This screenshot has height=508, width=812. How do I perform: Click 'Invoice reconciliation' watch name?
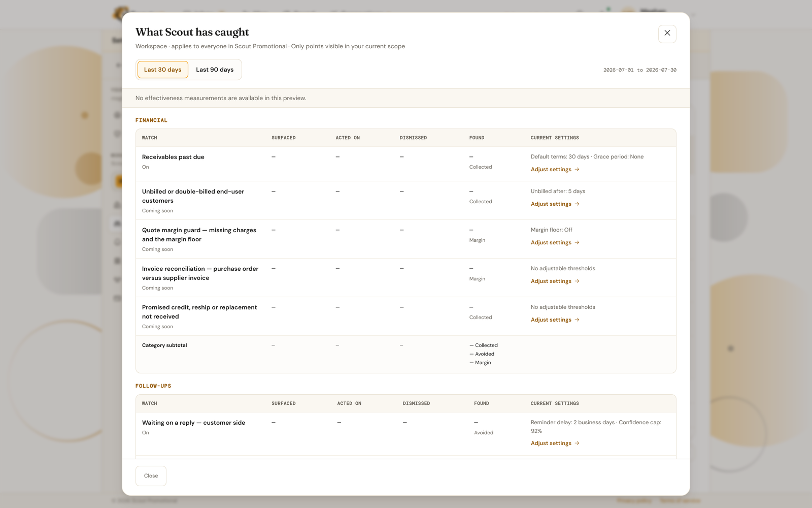pyautogui.click(x=200, y=273)
